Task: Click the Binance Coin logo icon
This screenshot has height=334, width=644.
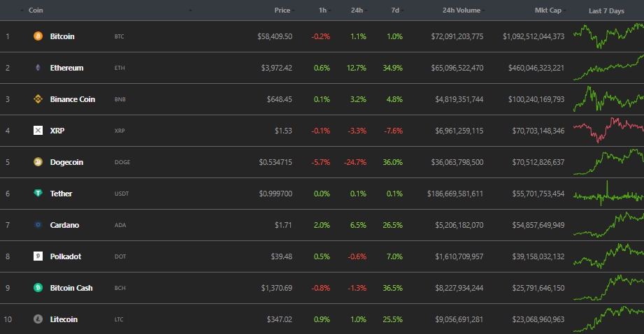Action: click(x=38, y=99)
